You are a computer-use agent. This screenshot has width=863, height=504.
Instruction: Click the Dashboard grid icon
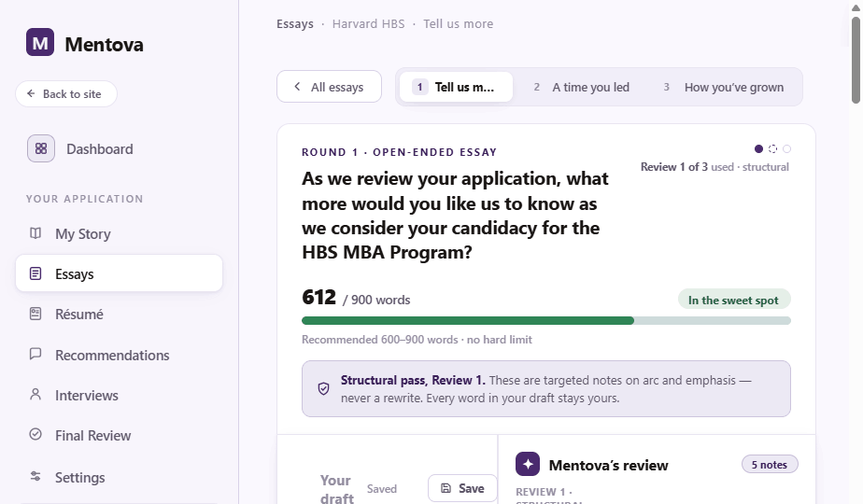click(41, 148)
